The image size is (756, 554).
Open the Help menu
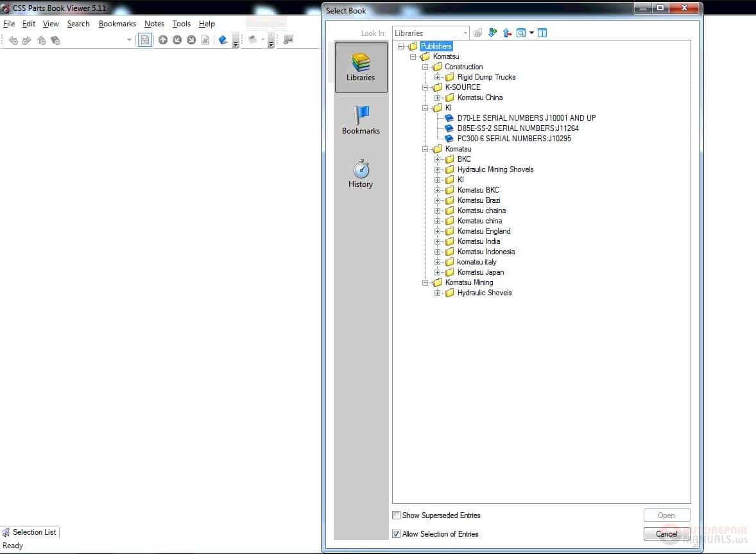click(x=207, y=24)
